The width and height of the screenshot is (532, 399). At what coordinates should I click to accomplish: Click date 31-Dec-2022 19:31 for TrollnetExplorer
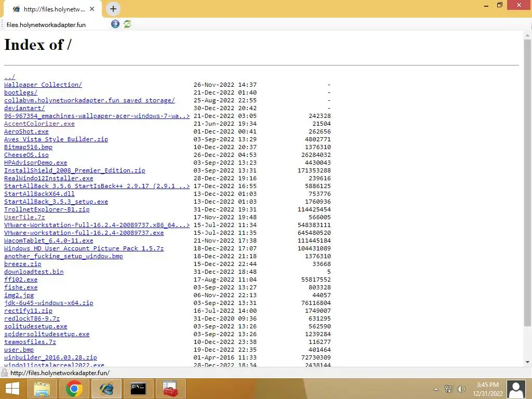(x=225, y=210)
